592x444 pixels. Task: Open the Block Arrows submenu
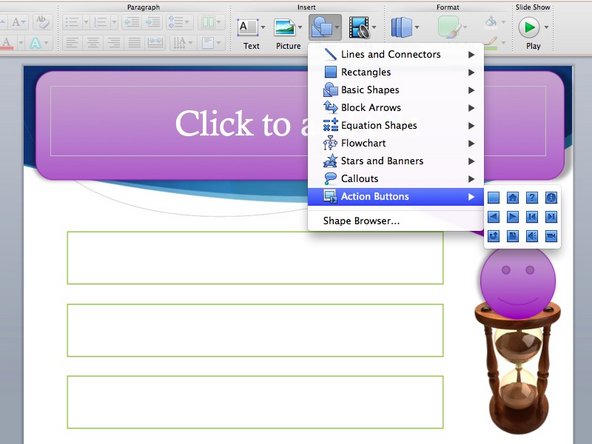[396, 108]
